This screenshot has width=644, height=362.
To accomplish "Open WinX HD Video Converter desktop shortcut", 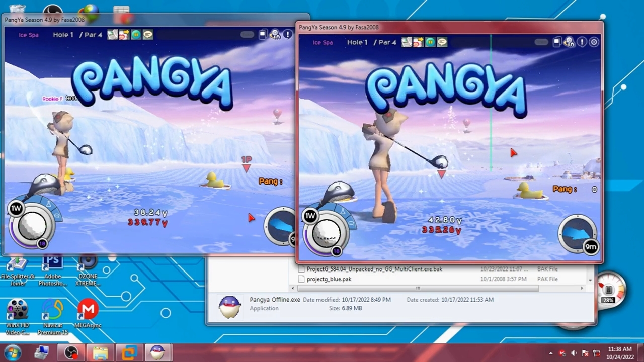I will point(18,317).
